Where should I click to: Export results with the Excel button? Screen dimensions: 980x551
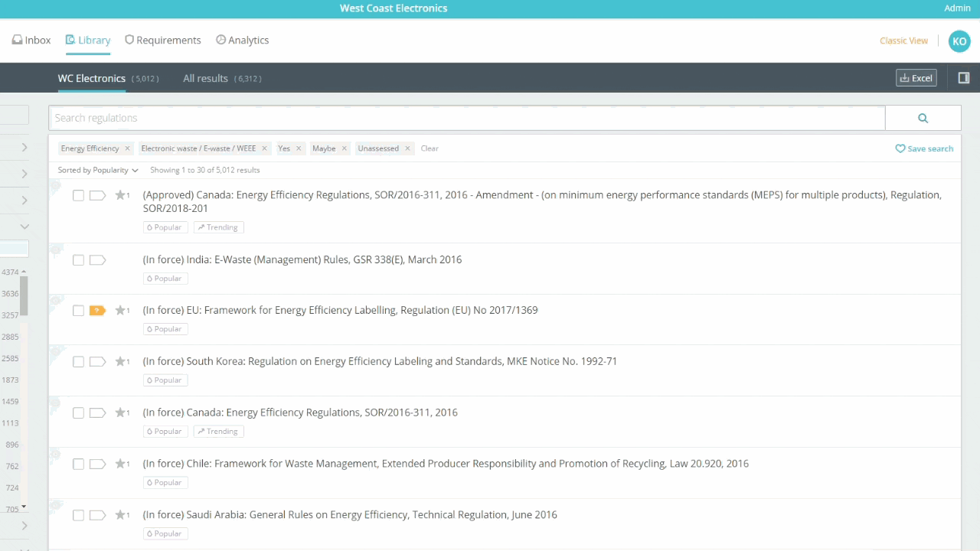tap(916, 78)
